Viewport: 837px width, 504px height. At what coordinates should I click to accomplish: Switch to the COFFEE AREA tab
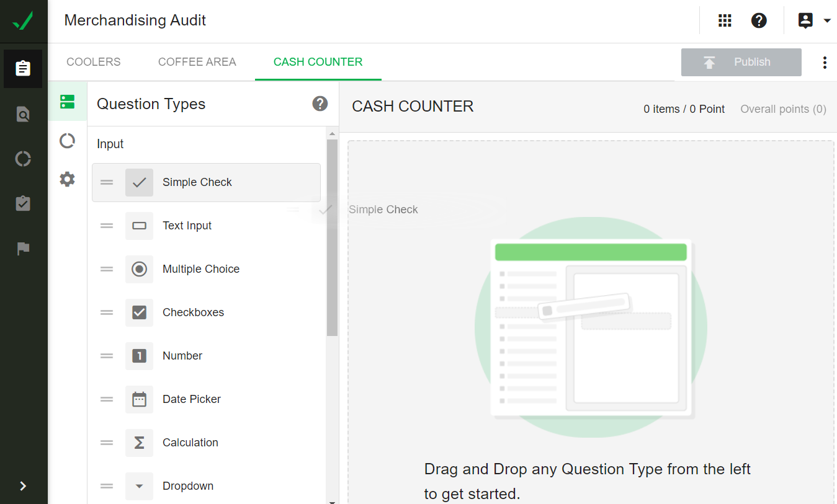coord(197,62)
